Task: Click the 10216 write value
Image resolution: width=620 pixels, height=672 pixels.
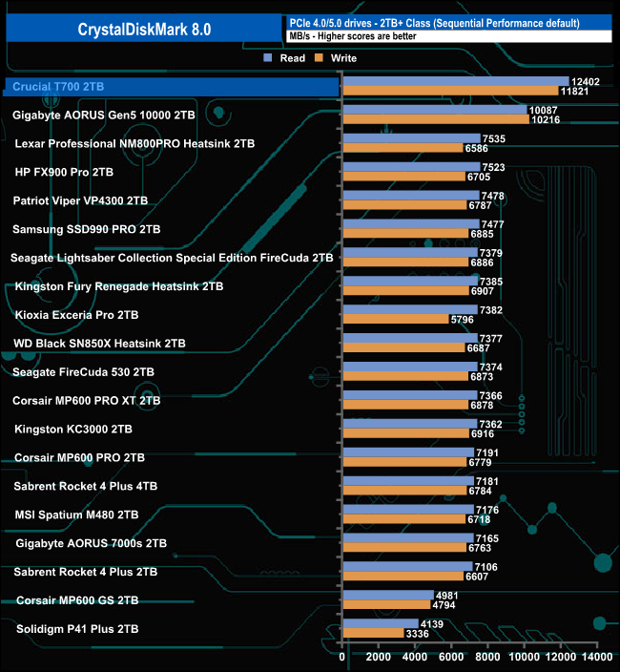Action: coord(546,119)
